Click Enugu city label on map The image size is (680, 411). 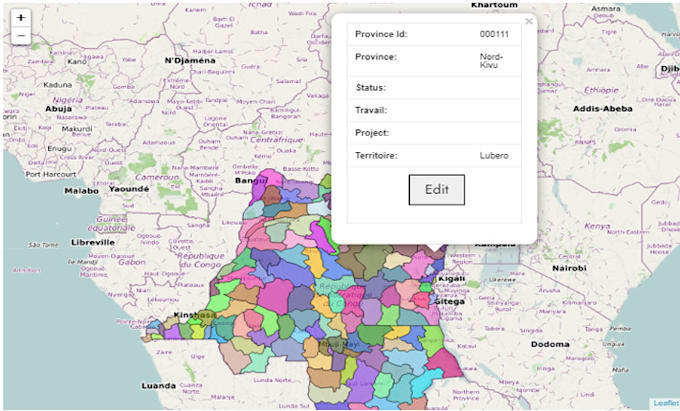coord(59,148)
